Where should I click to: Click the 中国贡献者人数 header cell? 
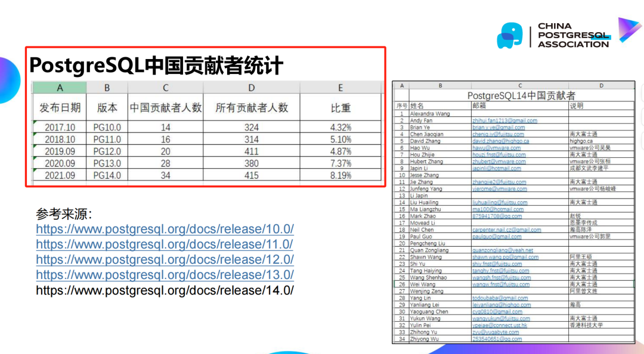coord(166,108)
